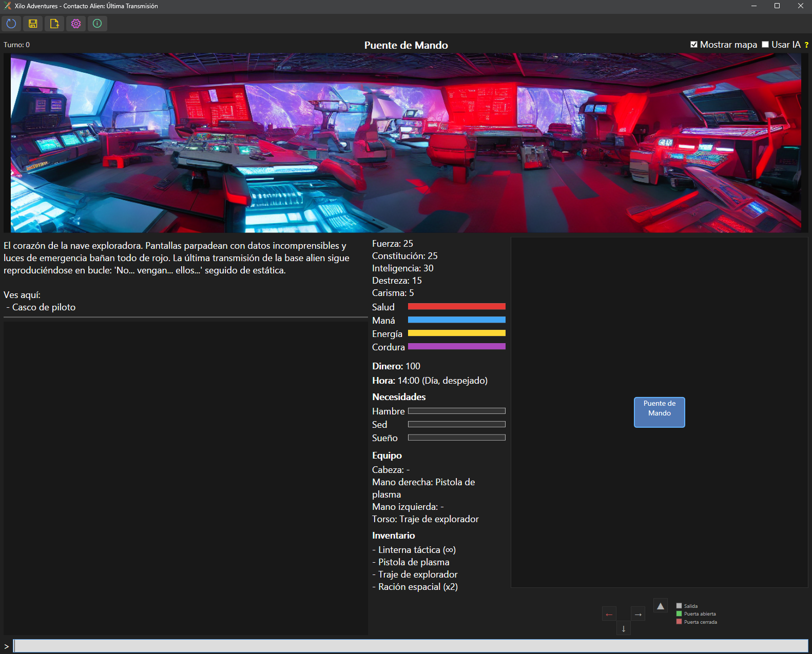Click the 'Destreza: 15' stat
Image resolution: width=812 pixels, height=654 pixels.
tap(397, 281)
